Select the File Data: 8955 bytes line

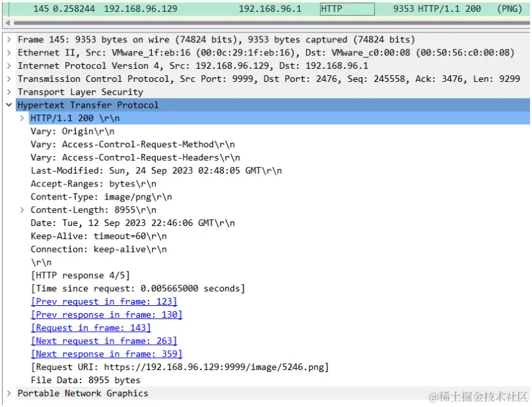[x=86, y=380]
